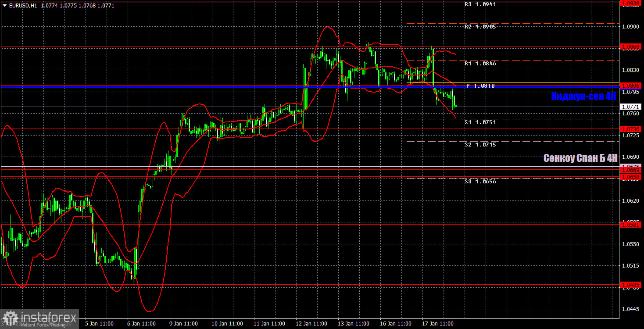The image size is (644, 329).
Task: Click the red 1.0806 price level tag
Action: 631,86
